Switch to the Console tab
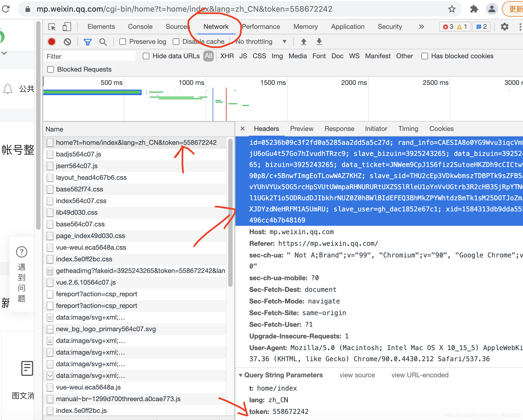 tap(140, 27)
